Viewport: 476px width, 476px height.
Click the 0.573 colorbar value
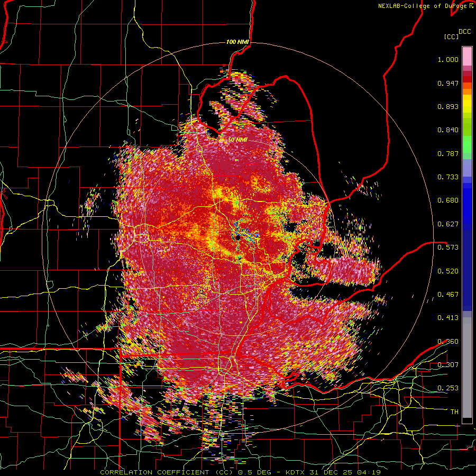pyautogui.click(x=448, y=248)
